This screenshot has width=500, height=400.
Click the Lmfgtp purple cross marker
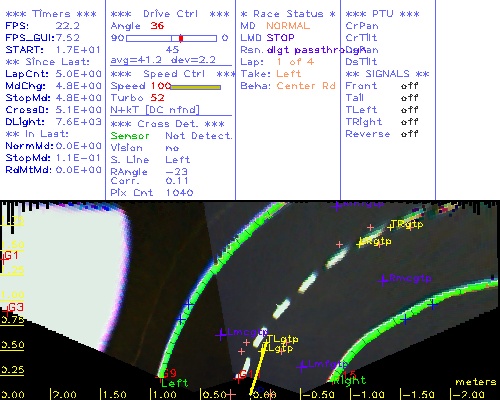click(x=302, y=366)
